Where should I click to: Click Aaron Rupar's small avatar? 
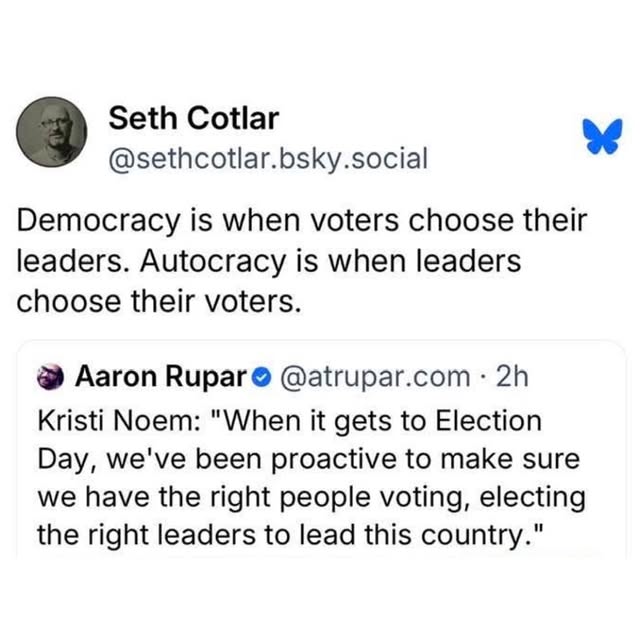pyautogui.click(x=50, y=378)
